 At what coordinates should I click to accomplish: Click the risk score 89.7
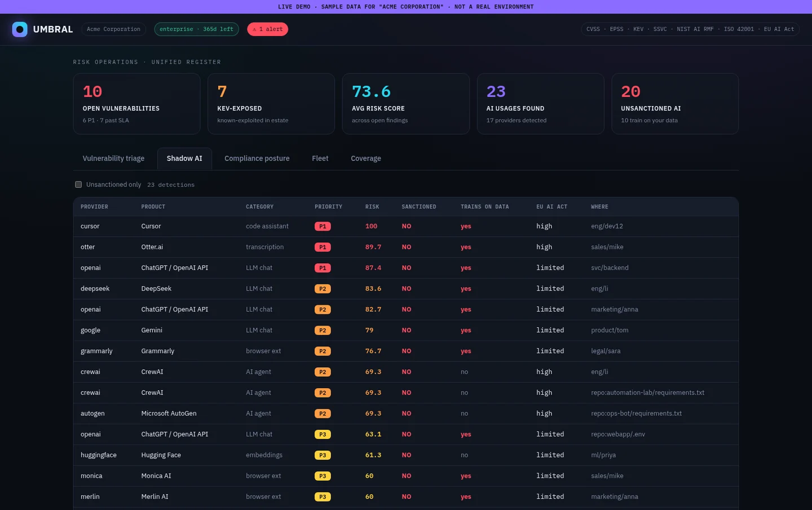[373, 247]
